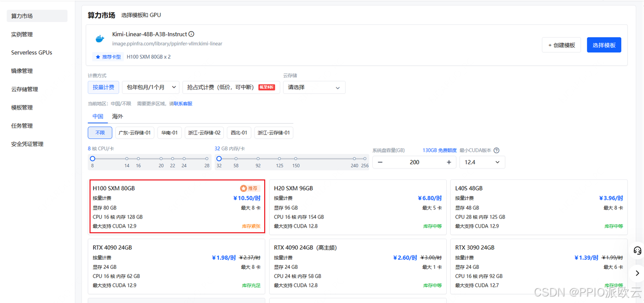The image size is (644, 303).
Task: Click the image path image.ppinfra.com/library/ppinfer-vllm:kimi-linear
Action: [x=167, y=44]
